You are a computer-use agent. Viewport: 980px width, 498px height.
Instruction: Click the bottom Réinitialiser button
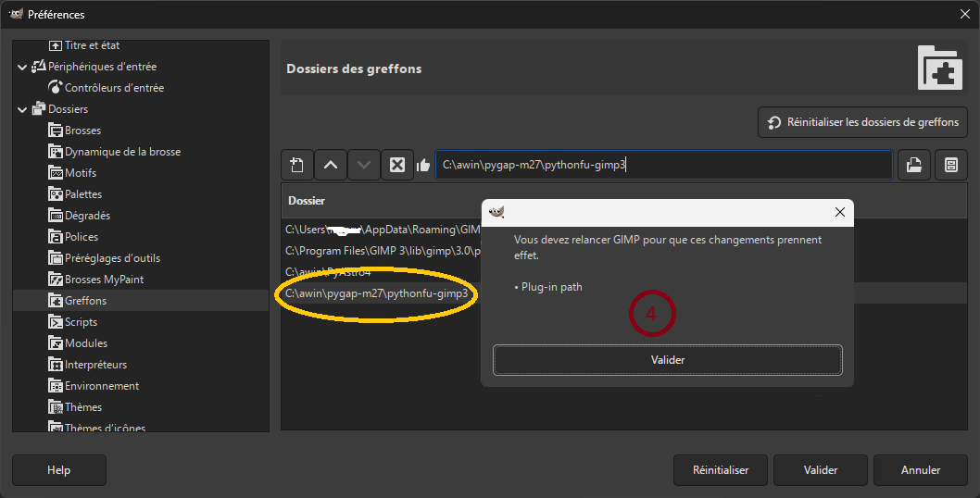click(720, 470)
